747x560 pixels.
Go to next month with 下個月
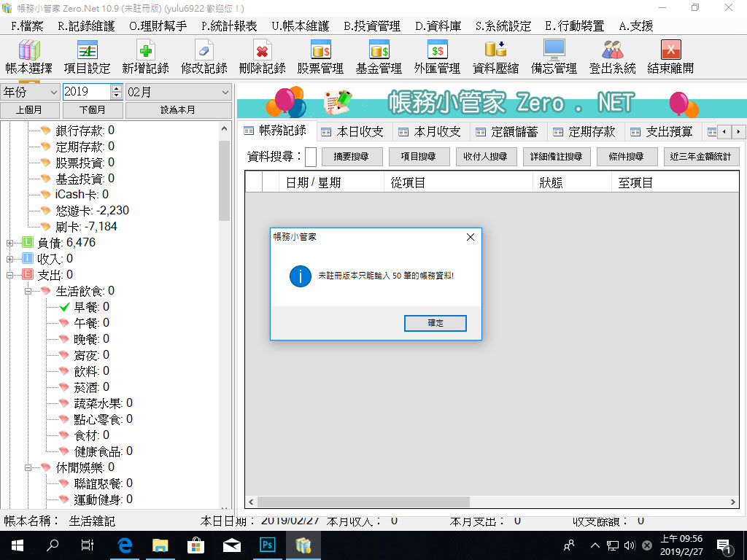point(93,110)
